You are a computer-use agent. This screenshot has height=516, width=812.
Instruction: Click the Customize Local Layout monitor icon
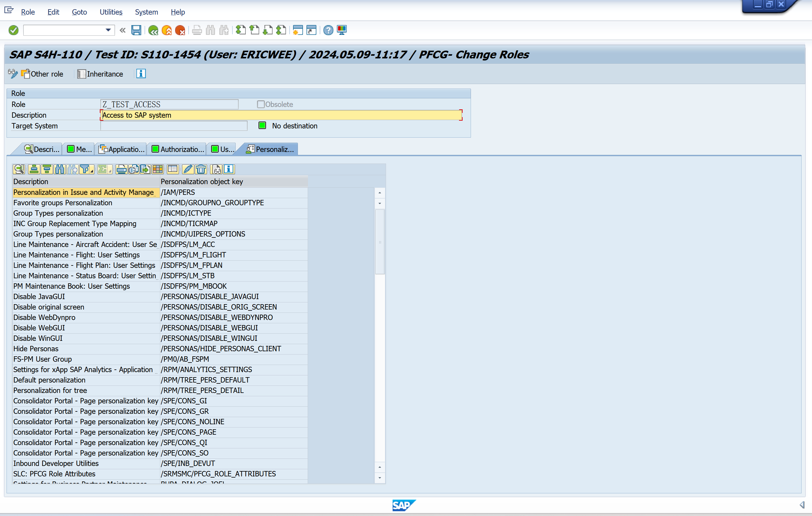point(342,30)
